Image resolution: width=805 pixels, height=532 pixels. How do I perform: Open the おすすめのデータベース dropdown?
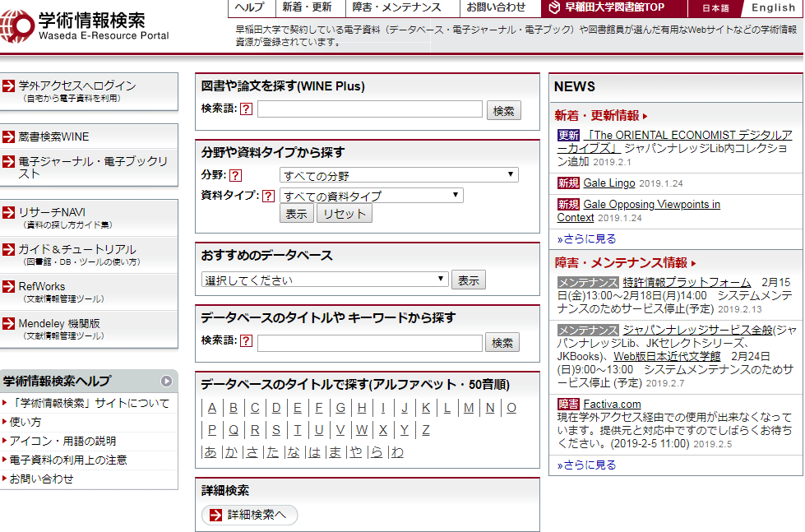coord(325,280)
